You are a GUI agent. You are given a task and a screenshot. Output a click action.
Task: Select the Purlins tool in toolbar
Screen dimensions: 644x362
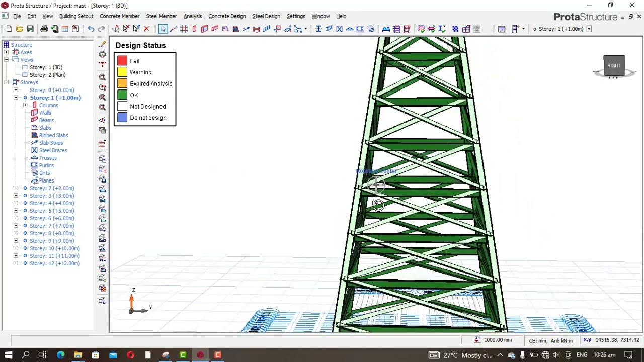click(x=360, y=29)
